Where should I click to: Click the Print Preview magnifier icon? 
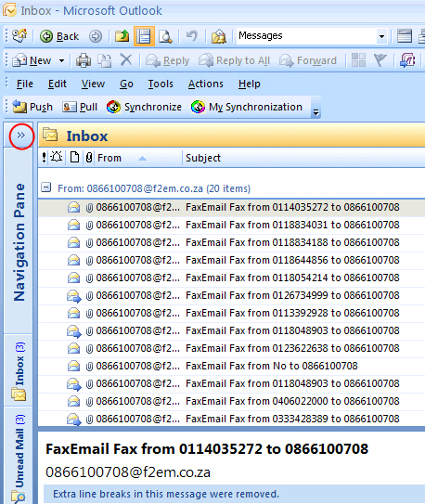point(165,36)
